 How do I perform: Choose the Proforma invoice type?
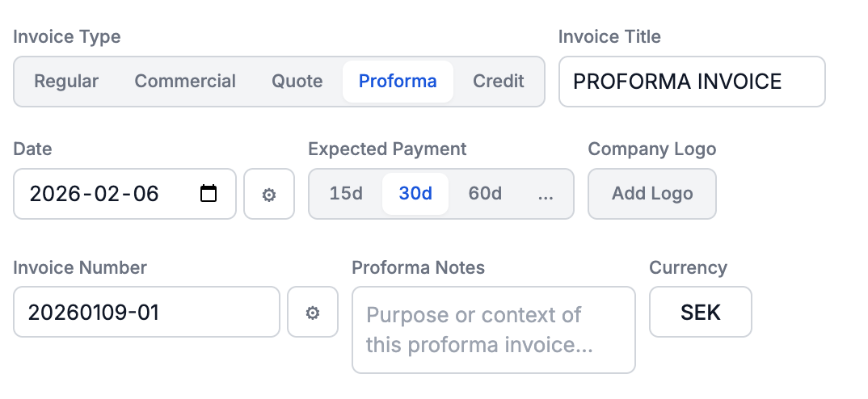(x=398, y=82)
